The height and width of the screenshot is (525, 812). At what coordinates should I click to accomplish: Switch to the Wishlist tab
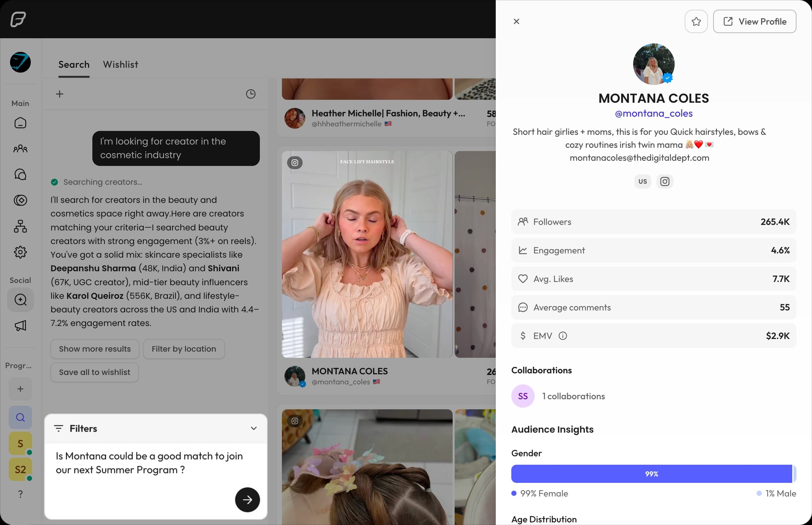coord(121,64)
